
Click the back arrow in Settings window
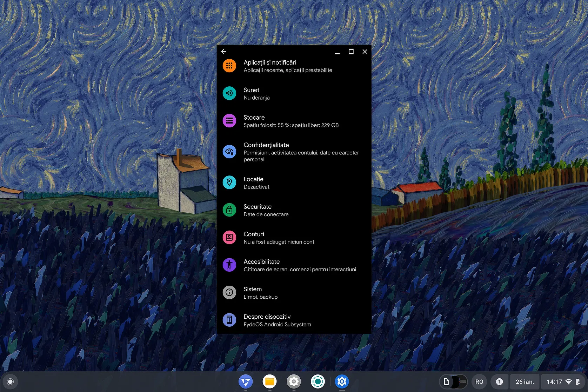223,52
